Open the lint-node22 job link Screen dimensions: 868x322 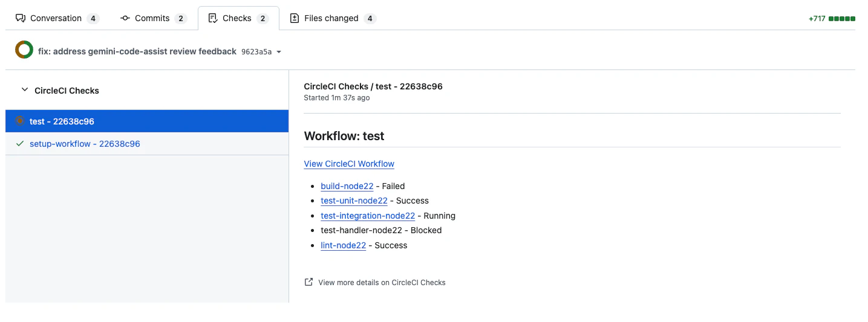(343, 245)
